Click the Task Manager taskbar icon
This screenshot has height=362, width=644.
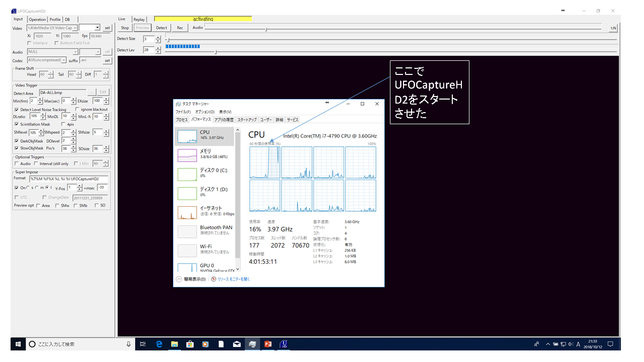253,344
